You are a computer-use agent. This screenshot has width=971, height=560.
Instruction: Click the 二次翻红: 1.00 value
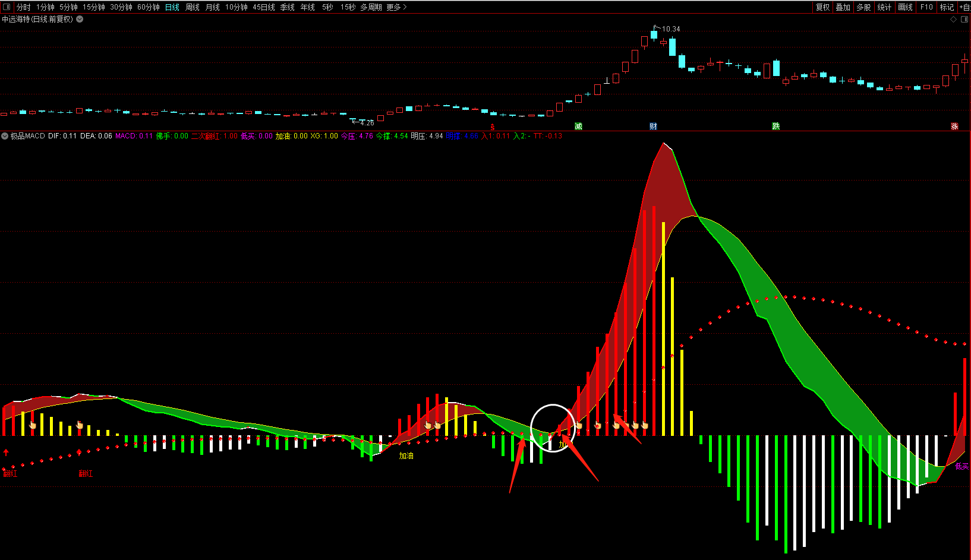point(214,136)
